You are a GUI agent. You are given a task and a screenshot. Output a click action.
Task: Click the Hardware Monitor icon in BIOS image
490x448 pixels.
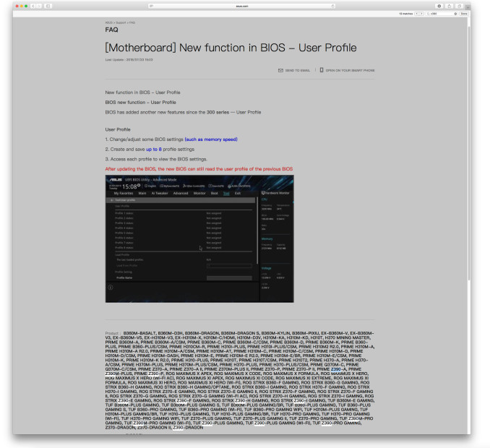pyautogui.click(x=263, y=193)
